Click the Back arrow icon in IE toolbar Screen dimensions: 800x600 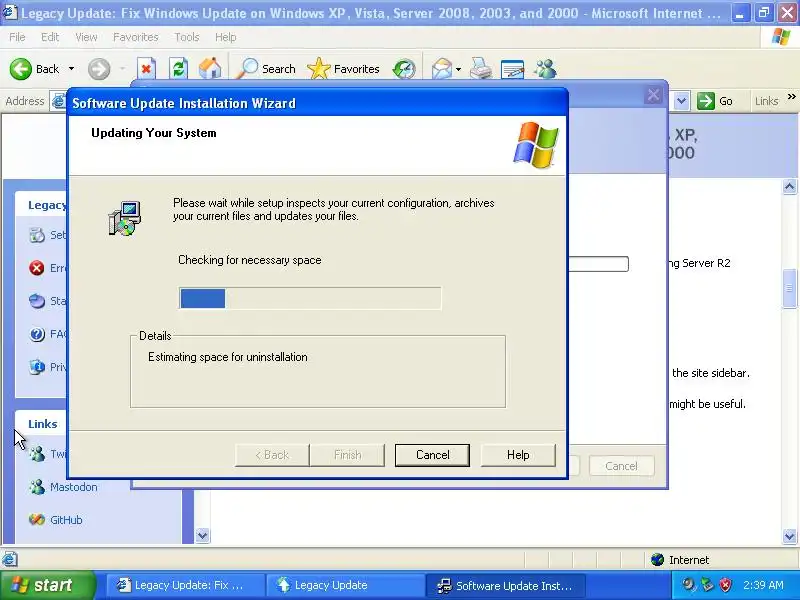tap(20, 69)
